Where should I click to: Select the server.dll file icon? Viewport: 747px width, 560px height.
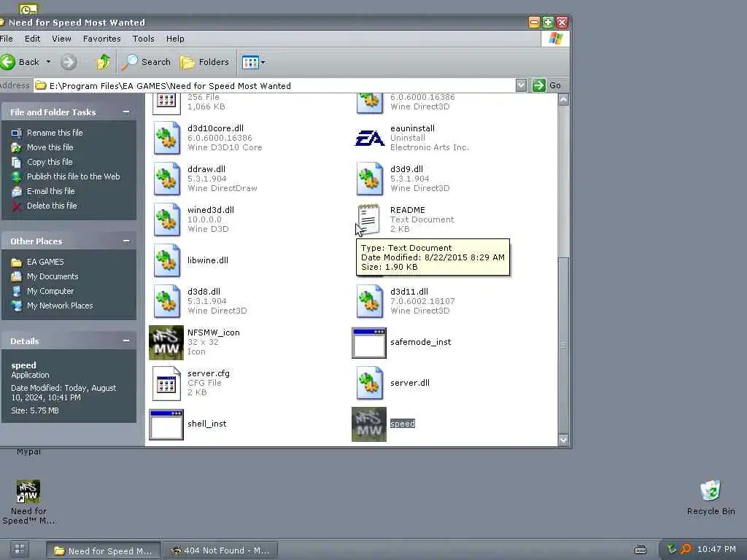pos(370,384)
